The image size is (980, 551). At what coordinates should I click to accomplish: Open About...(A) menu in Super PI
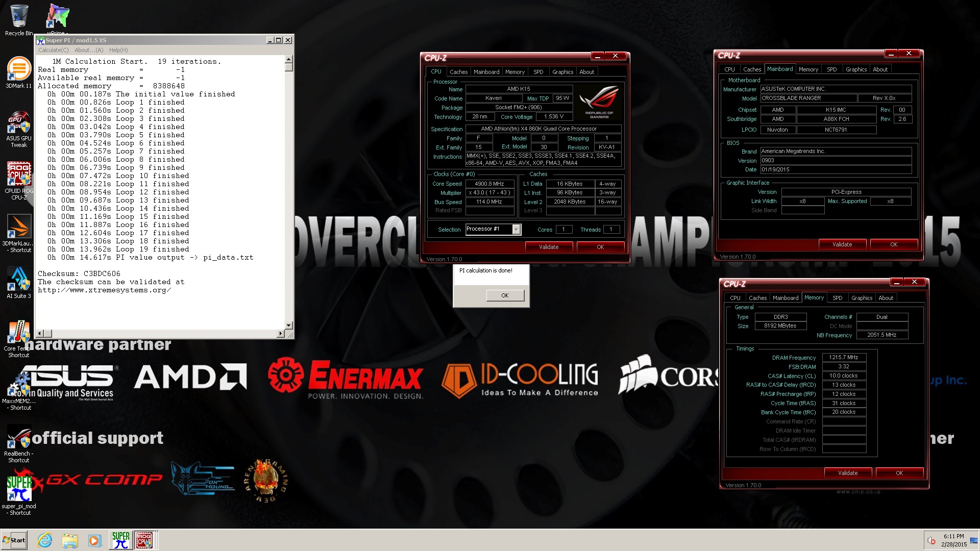[x=89, y=50]
